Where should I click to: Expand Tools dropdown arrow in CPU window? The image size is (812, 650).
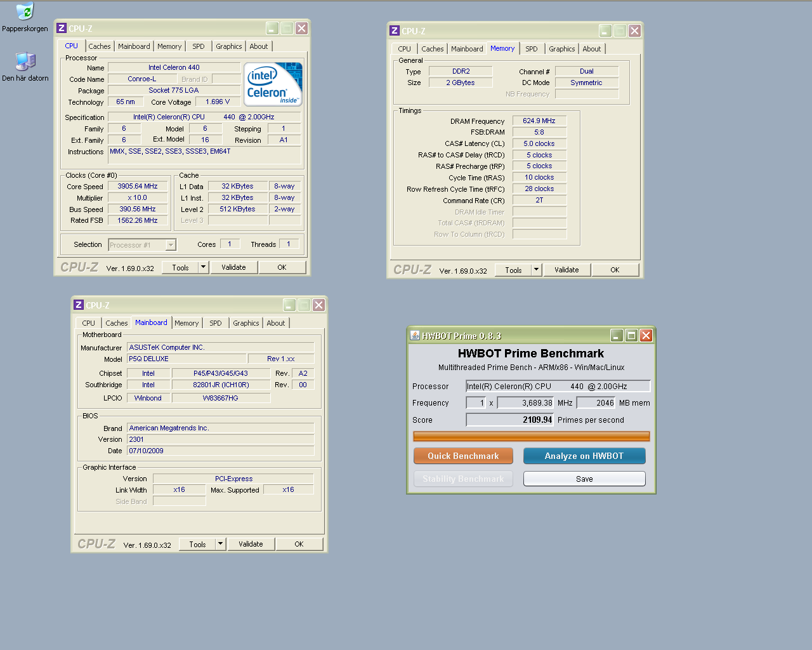coord(204,267)
